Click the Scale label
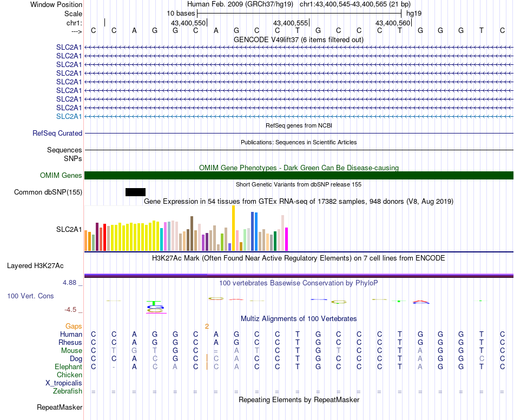 (x=73, y=14)
